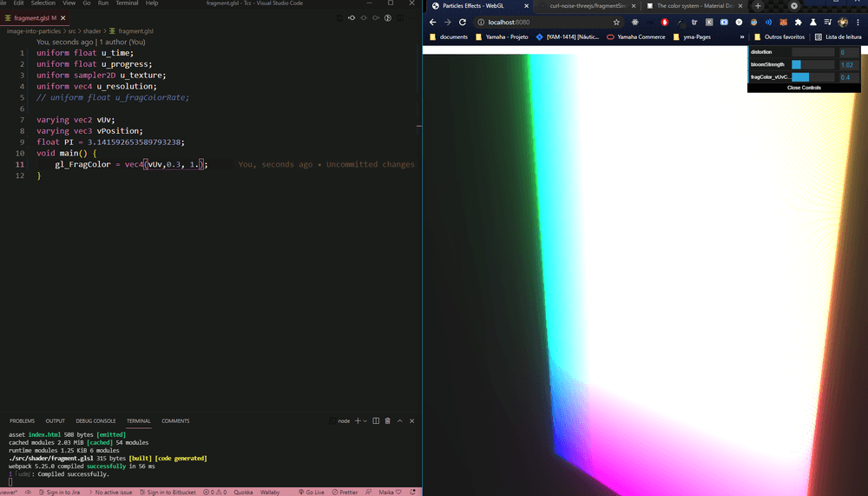Toggle Go Live server in status bar
Image resolution: width=868 pixels, height=496 pixels.
tap(310, 492)
